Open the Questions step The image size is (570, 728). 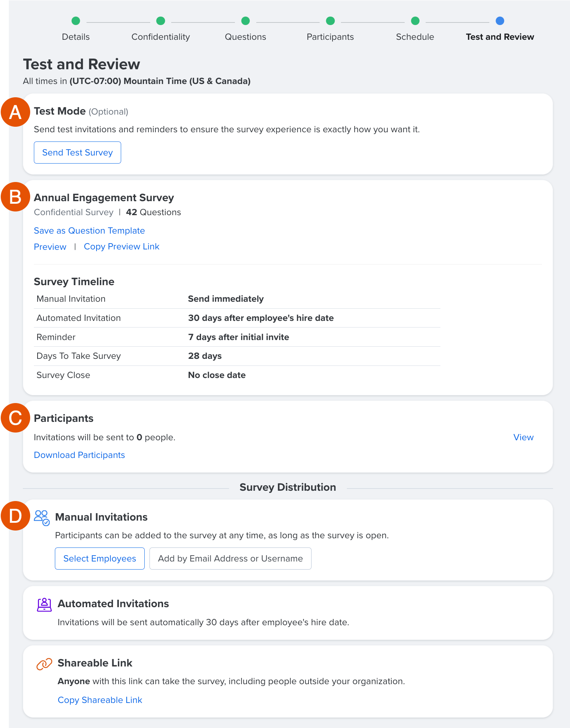(x=246, y=36)
